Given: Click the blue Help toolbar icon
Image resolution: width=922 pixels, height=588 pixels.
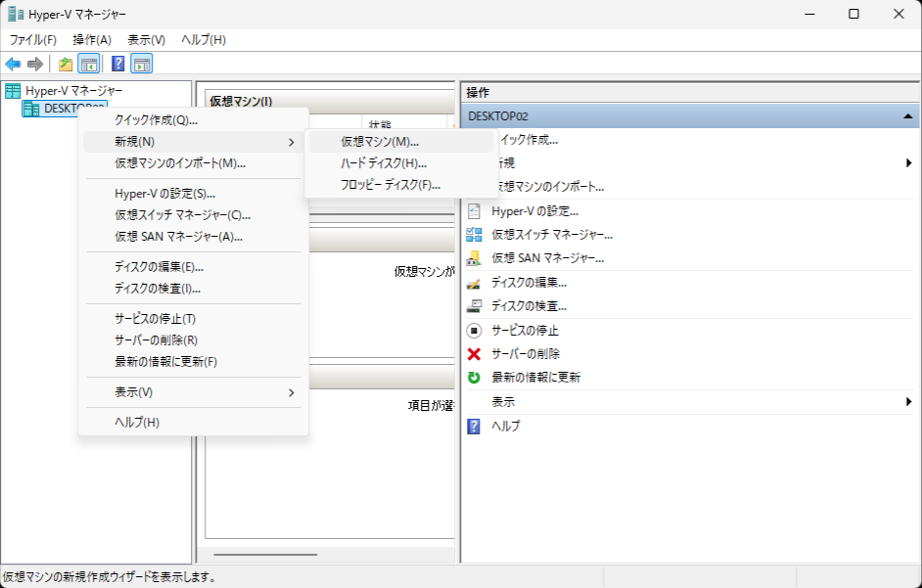Looking at the screenshot, I should (117, 64).
